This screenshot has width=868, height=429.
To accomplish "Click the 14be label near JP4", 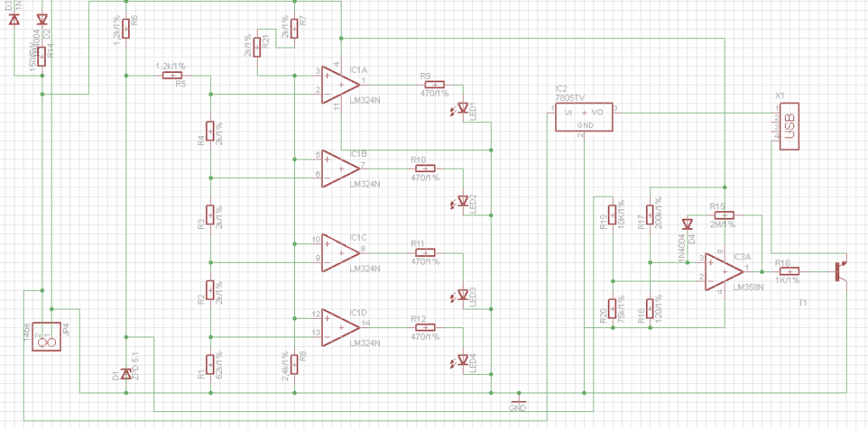I will pyautogui.click(x=26, y=332).
